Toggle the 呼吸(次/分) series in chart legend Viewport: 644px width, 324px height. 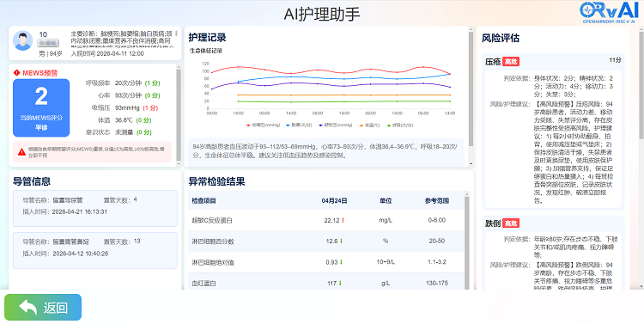tap(400, 125)
